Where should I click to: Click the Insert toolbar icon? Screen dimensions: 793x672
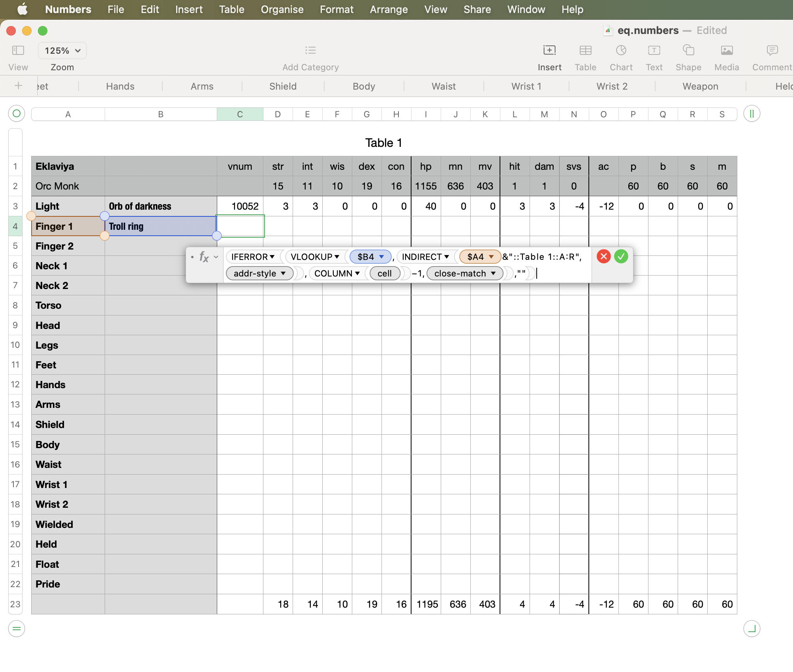click(549, 51)
